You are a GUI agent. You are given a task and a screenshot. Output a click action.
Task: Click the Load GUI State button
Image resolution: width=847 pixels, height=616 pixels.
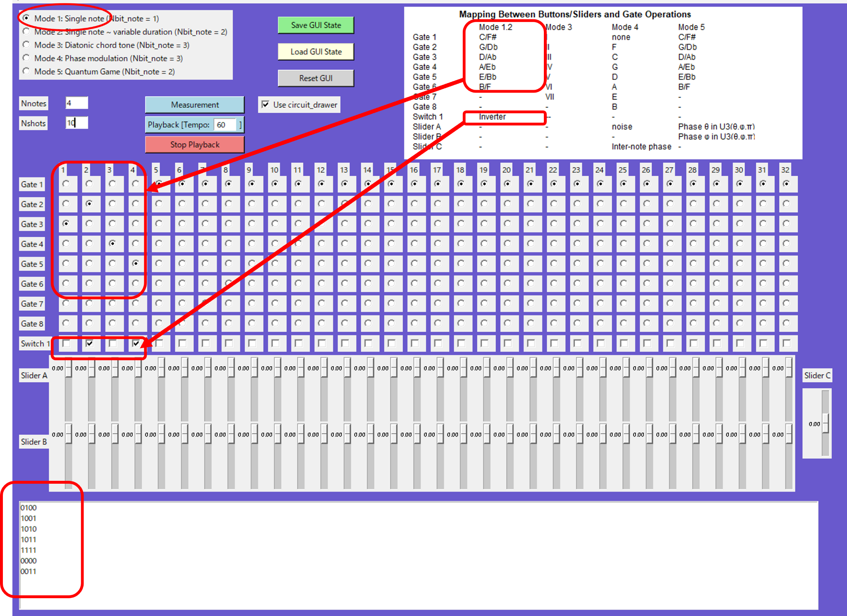tap(316, 52)
